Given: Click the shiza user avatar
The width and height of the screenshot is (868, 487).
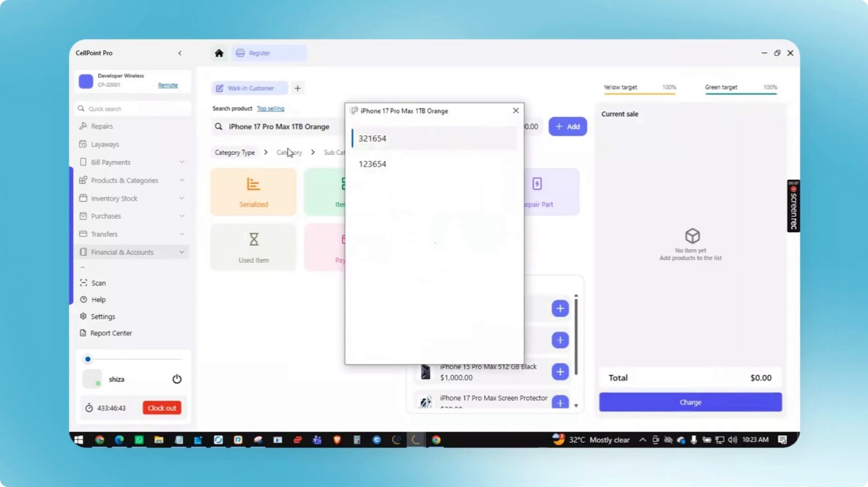Looking at the screenshot, I should click(x=92, y=379).
